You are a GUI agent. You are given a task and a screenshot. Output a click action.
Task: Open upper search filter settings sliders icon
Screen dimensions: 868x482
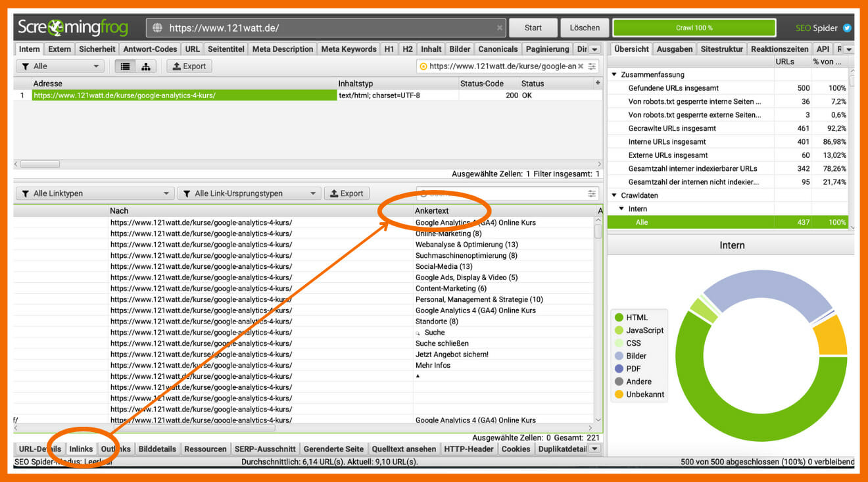click(x=592, y=66)
